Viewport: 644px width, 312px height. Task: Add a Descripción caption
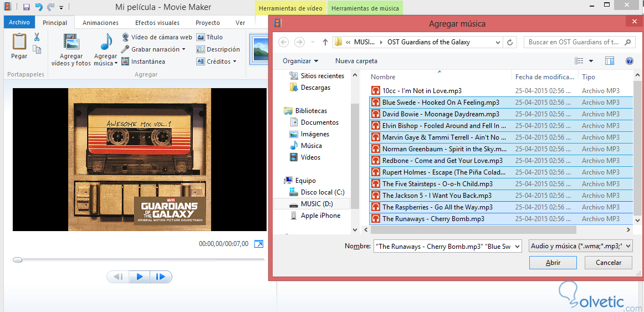[x=218, y=49]
